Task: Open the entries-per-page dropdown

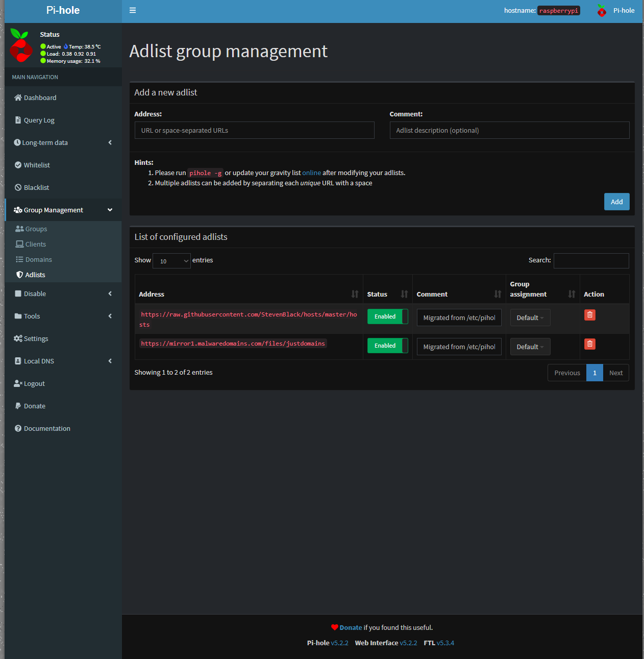Action: tap(171, 261)
